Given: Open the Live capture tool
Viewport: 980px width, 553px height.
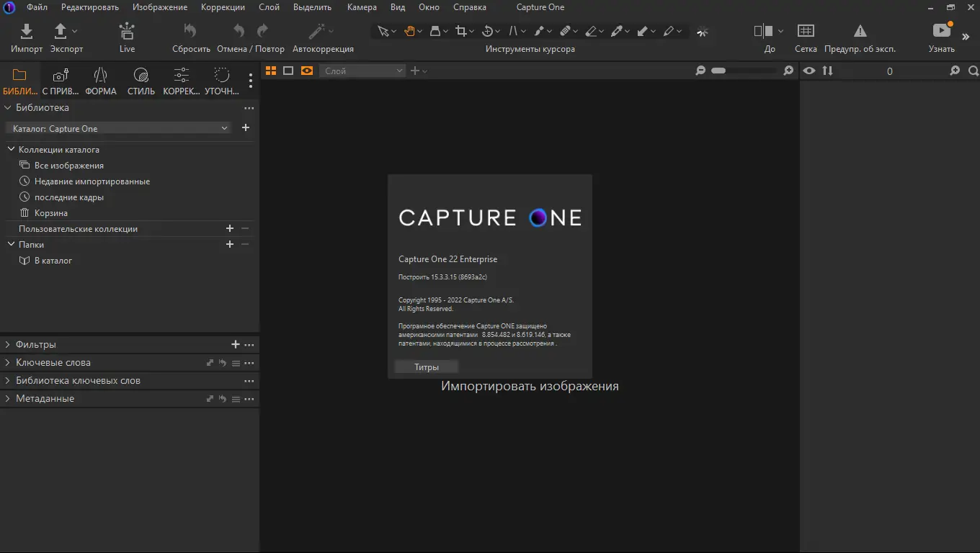Looking at the screenshot, I should coord(127,32).
